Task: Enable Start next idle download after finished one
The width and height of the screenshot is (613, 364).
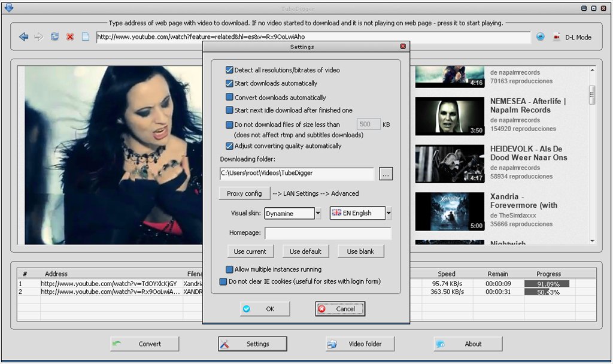Action: 229,110
